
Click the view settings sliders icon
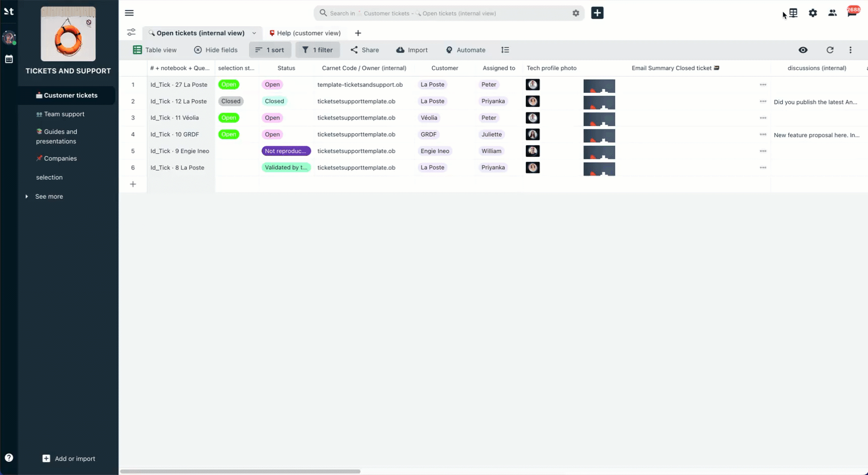(x=131, y=33)
